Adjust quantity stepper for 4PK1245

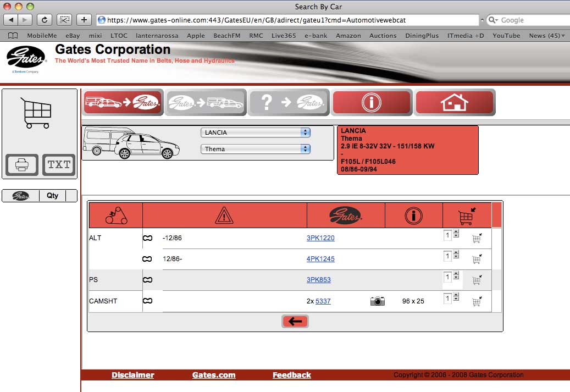pos(456,255)
